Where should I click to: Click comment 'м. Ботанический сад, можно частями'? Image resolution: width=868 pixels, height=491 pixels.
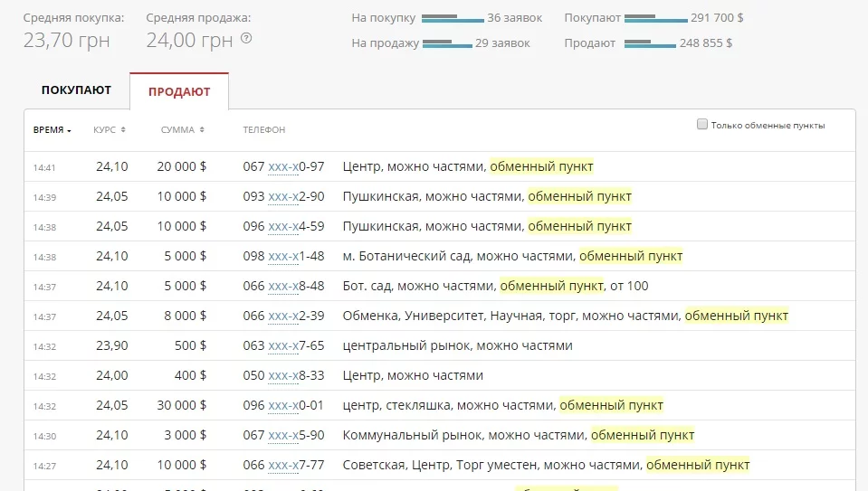click(459, 256)
